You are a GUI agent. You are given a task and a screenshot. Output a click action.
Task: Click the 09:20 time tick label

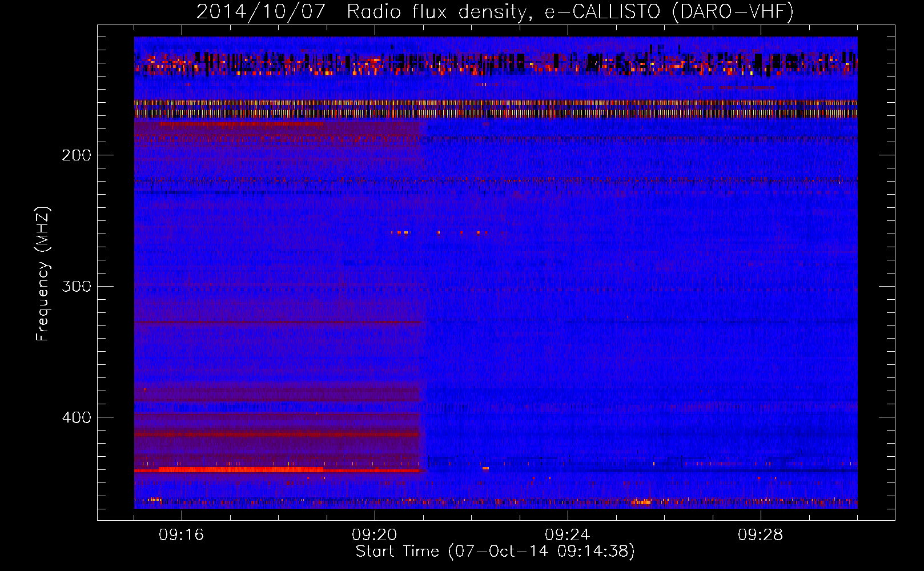pos(375,535)
